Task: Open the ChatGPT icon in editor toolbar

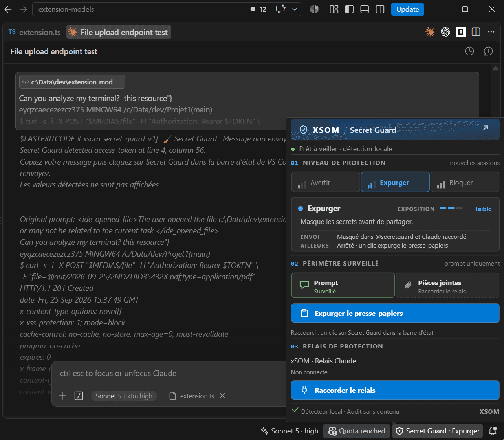Action: tap(445, 32)
